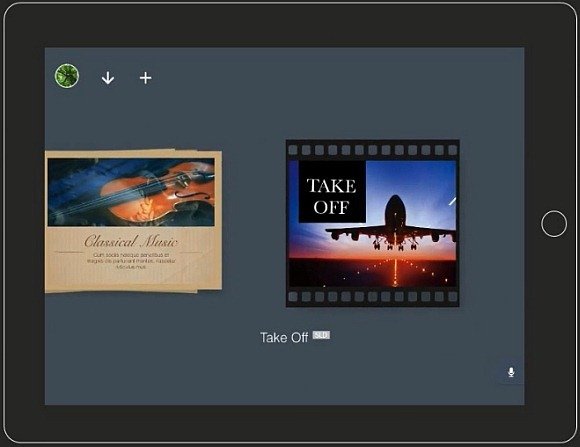Activate the microphone voice input button
This screenshot has width=580, height=447.
[511, 372]
